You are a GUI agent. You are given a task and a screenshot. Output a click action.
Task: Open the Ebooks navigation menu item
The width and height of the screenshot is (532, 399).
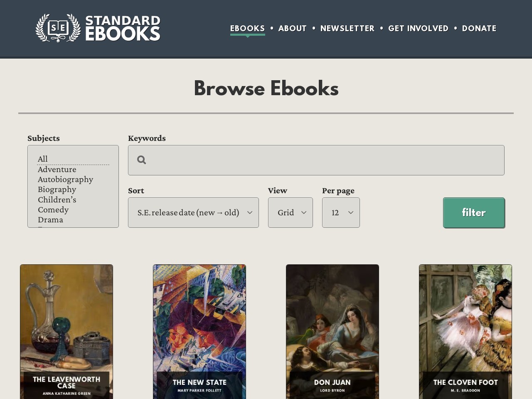[247, 28]
